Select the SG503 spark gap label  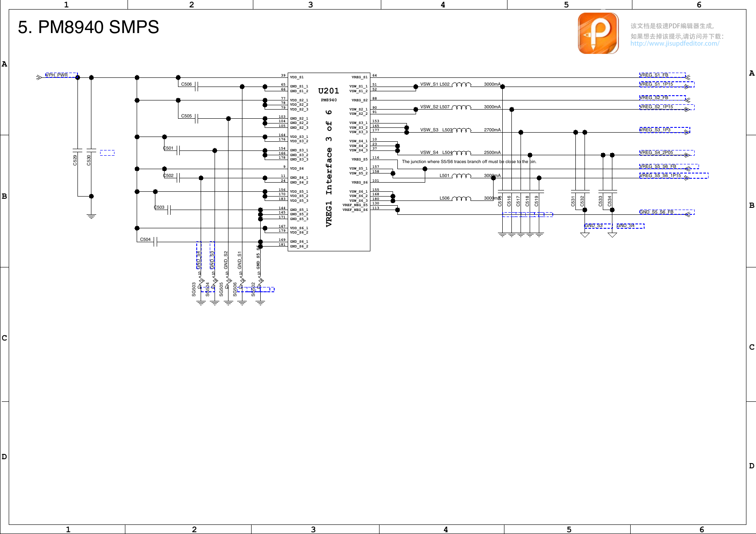point(194,290)
